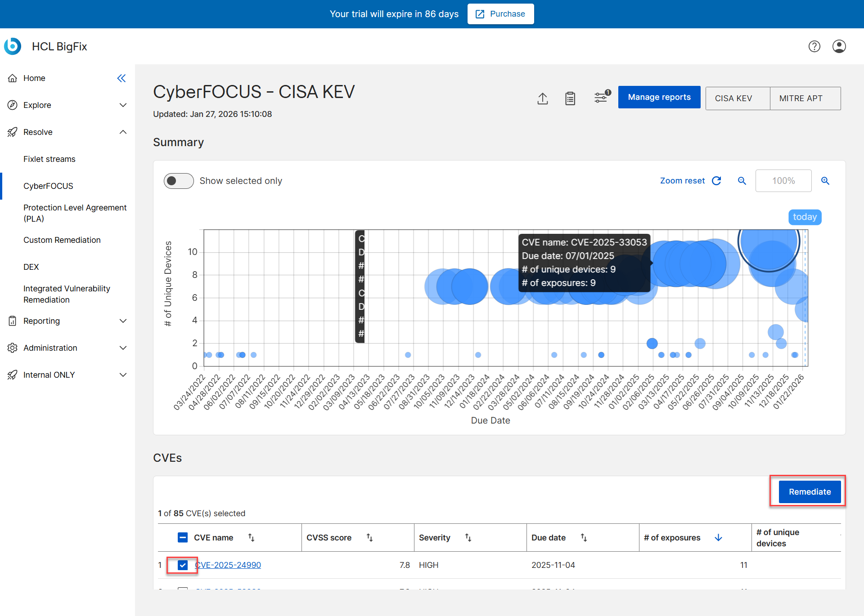Click the HCL BigFix logo icon
This screenshot has height=616, width=864.
(x=12, y=46)
